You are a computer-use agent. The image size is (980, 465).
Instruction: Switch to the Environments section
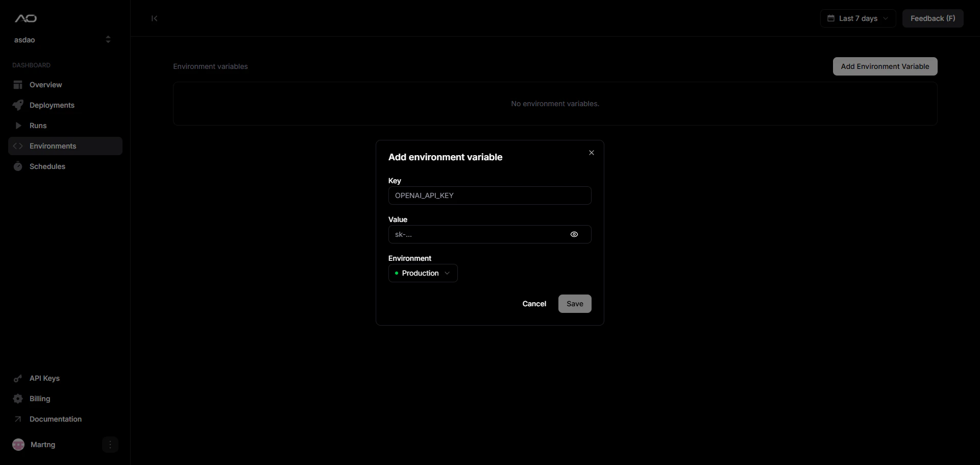(x=53, y=146)
